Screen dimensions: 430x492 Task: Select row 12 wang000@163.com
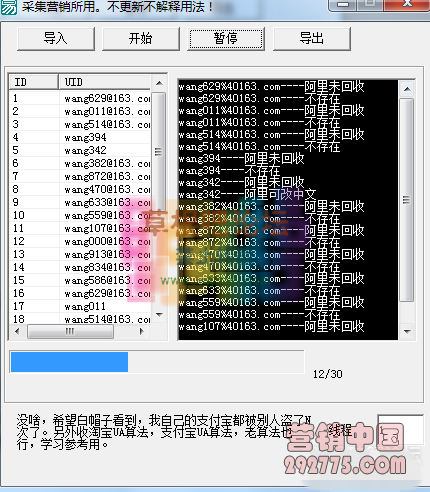click(80, 241)
